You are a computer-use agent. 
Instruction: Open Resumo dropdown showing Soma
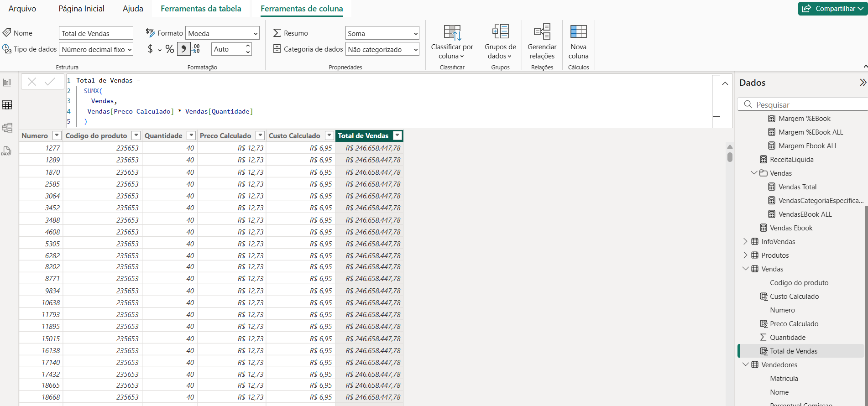pyautogui.click(x=382, y=33)
